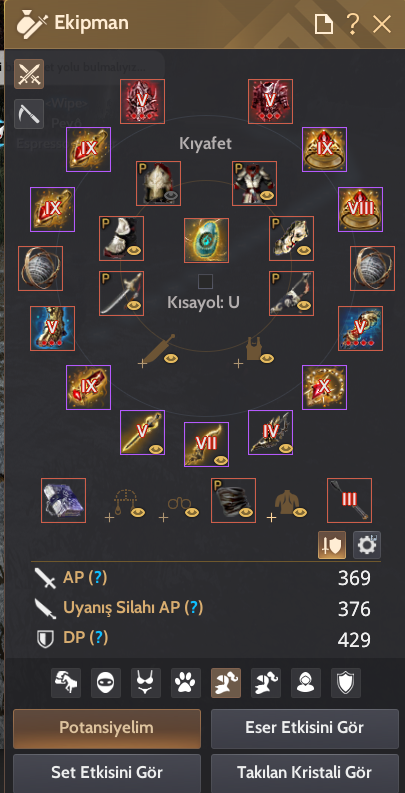Select the ninja mask hide icon
This screenshot has width=405, height=793.
[x=106, y=683]
